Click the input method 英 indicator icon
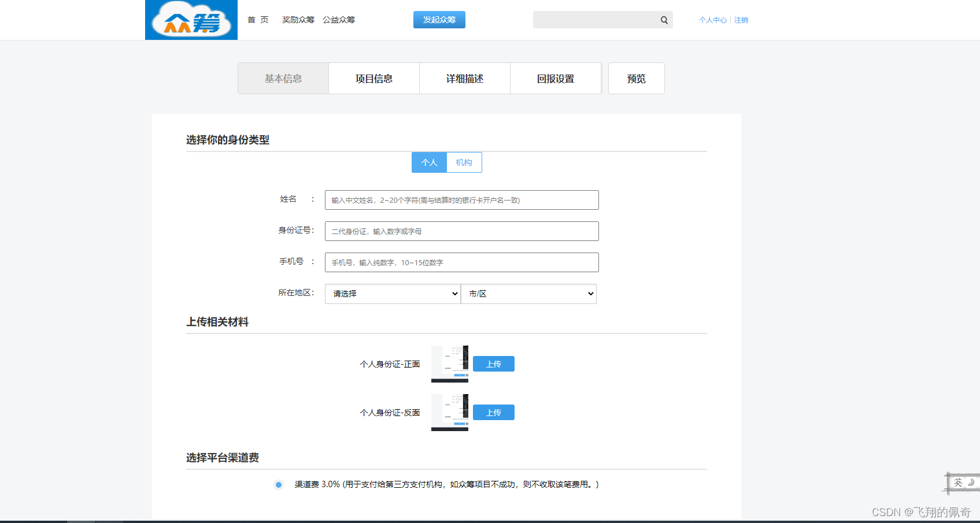This screenshot has height=523, width=980. pyautogui.click(x=958, y=483)
